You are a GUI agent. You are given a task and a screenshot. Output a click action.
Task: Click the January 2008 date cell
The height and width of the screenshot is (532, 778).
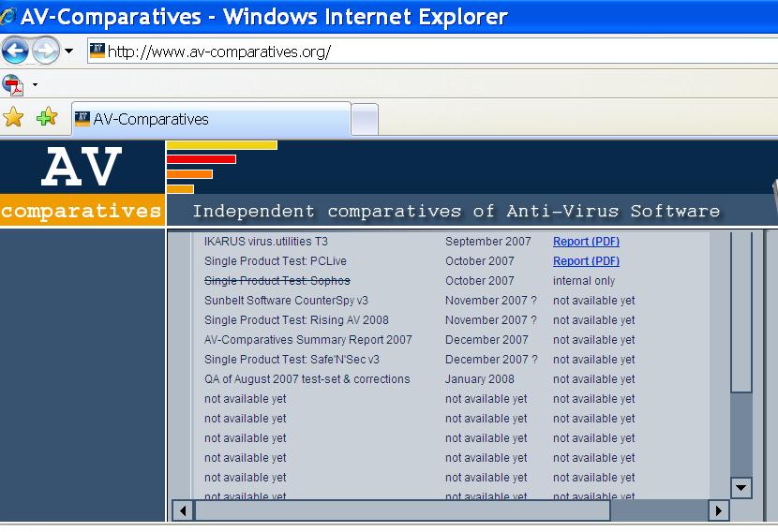tap(479, 379)
